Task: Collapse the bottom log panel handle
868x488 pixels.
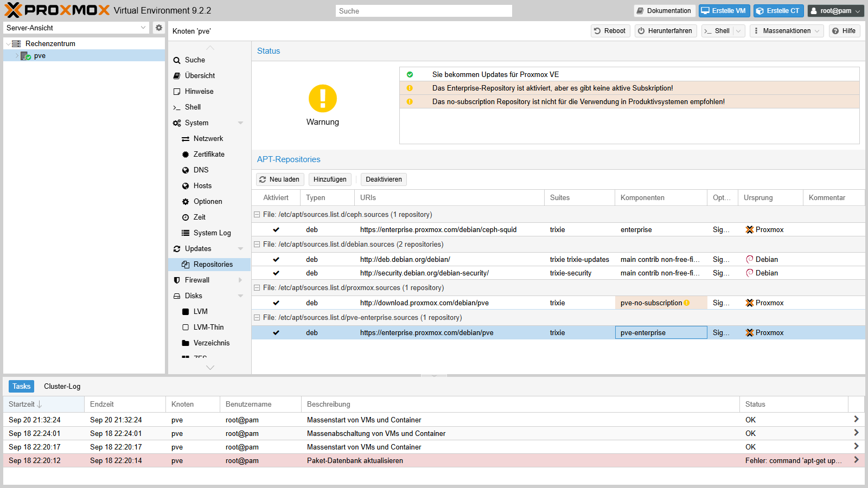Action: point(434,375)
